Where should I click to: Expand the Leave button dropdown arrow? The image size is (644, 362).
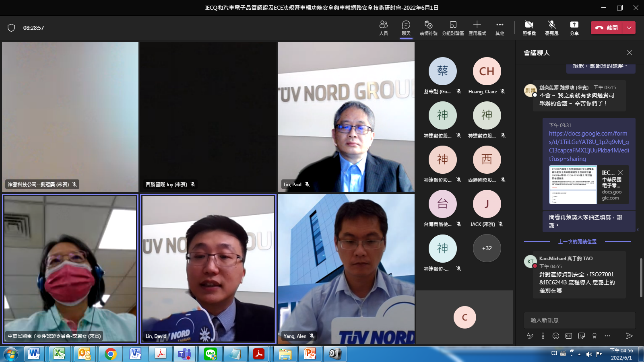630,28
